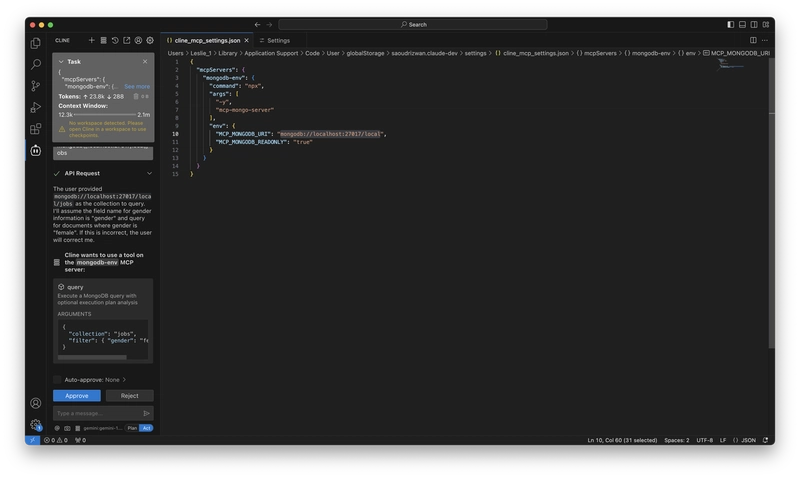The width and height of the screenshot is (800, 478).
Task: Open the LF end-of-line selector
Action: pyautogui.click(x=723, y=440)
